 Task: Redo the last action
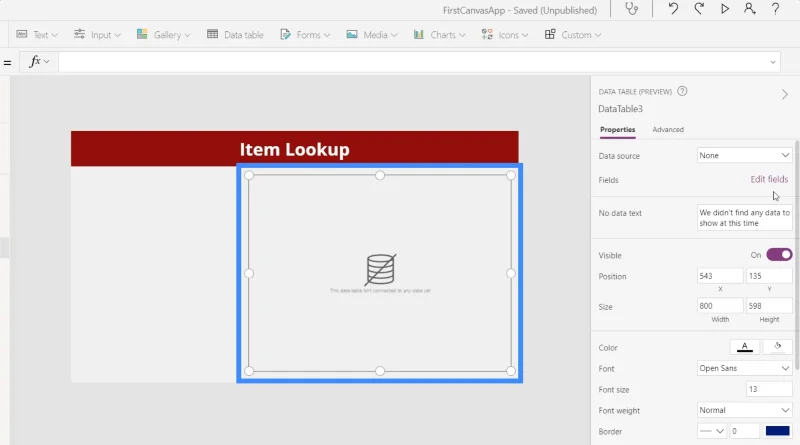[699, 9]
